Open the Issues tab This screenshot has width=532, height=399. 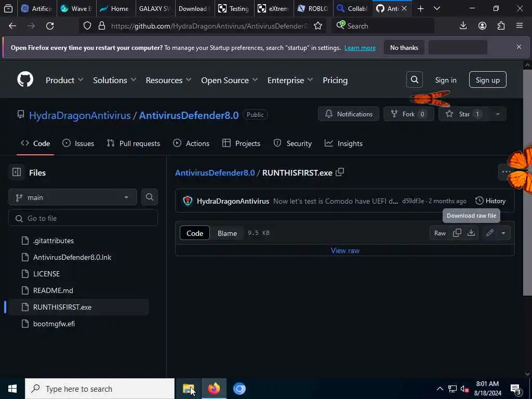click(78, 143)
